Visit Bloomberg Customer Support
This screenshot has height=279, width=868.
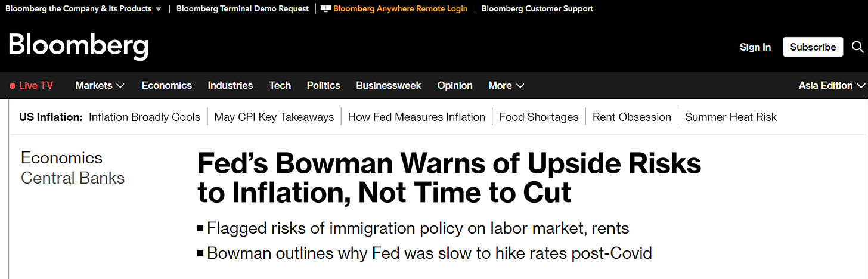537,9
